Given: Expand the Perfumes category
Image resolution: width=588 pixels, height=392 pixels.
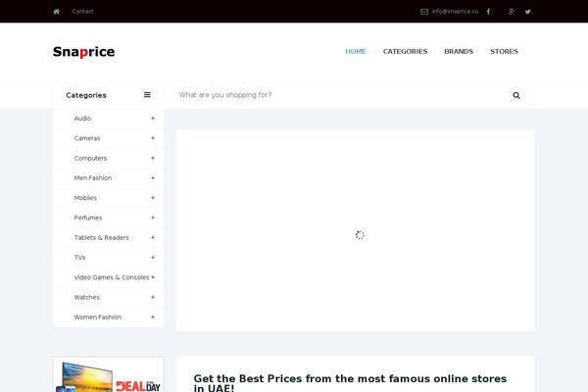Looking at the screenshot, I should point(153,218).
